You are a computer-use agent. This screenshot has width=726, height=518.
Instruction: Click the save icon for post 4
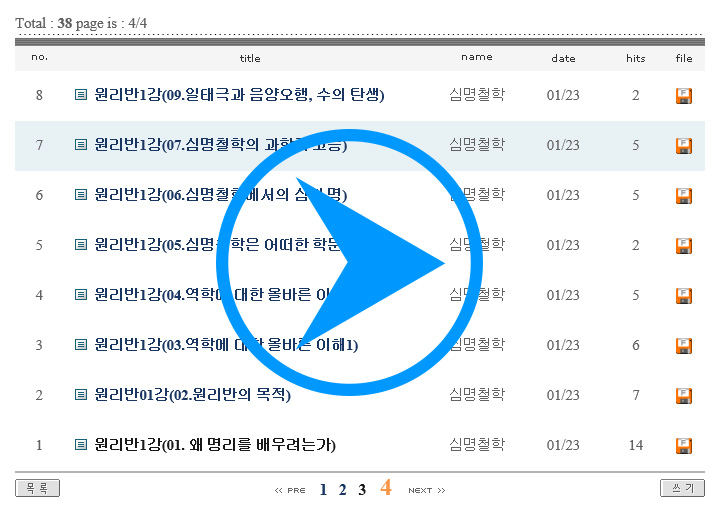(x=684, y=296)
